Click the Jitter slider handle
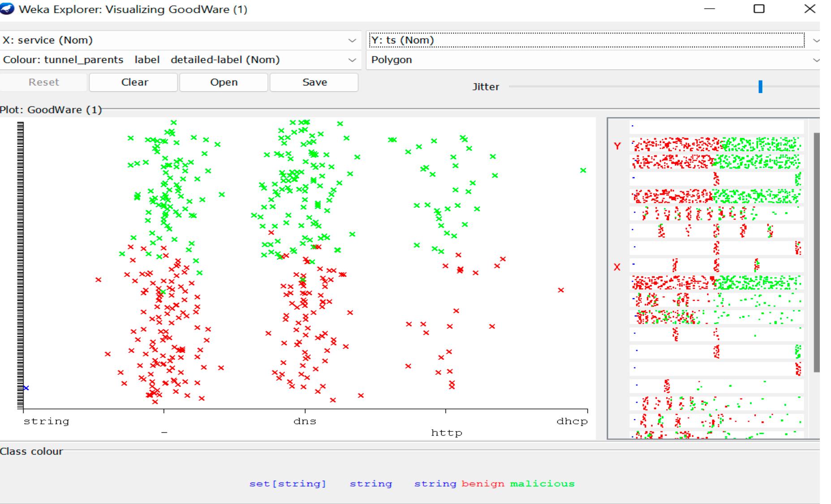The height and width of the screenshot is (504, 831). click(x=760, y=87)
